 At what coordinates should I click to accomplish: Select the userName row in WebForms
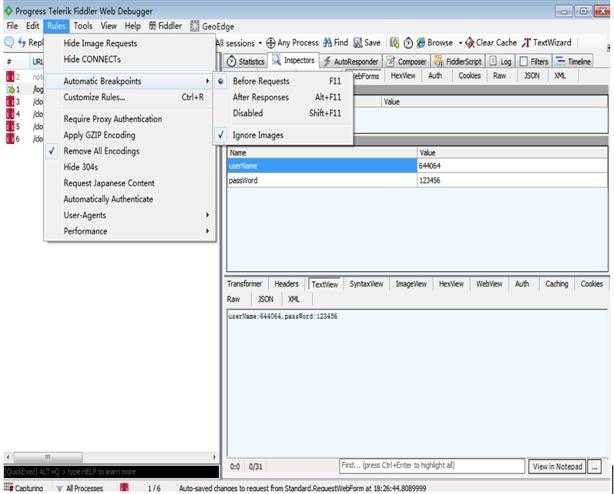pyautogui.click(x=417, y=166)
